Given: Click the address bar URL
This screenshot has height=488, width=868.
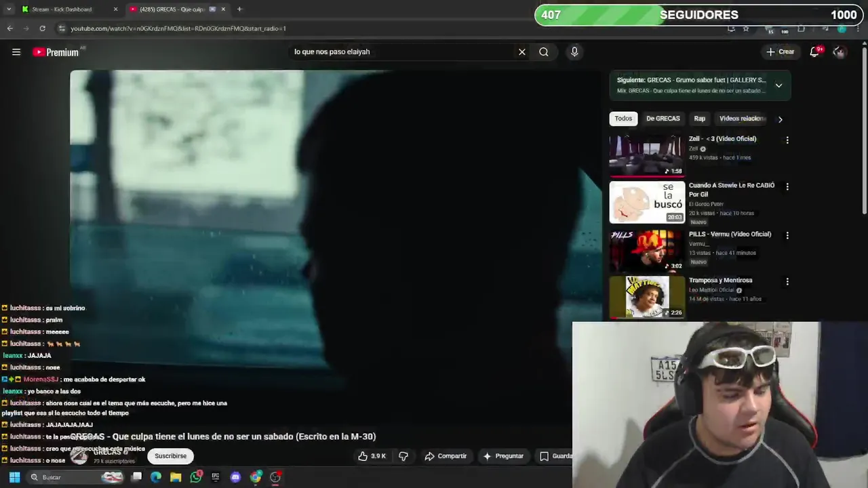Looking at the screenshot, I should click(178, 28).
